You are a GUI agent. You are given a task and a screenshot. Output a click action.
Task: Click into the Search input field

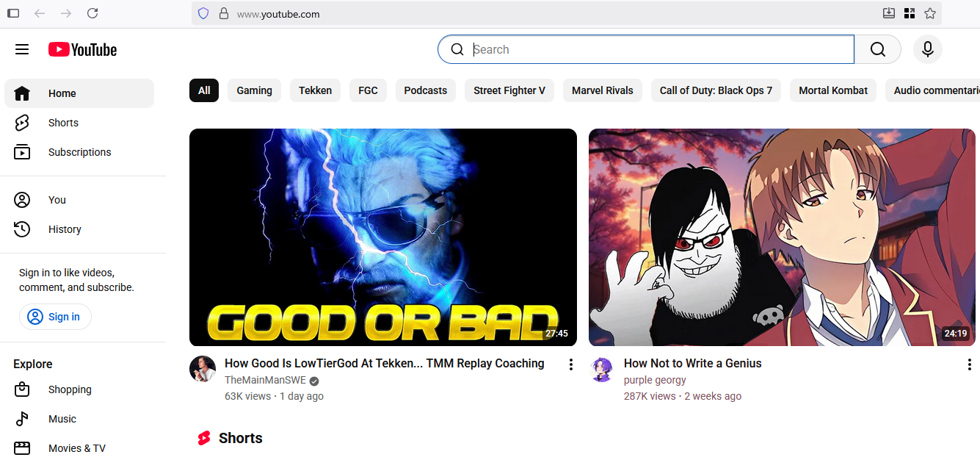point(661,49)
